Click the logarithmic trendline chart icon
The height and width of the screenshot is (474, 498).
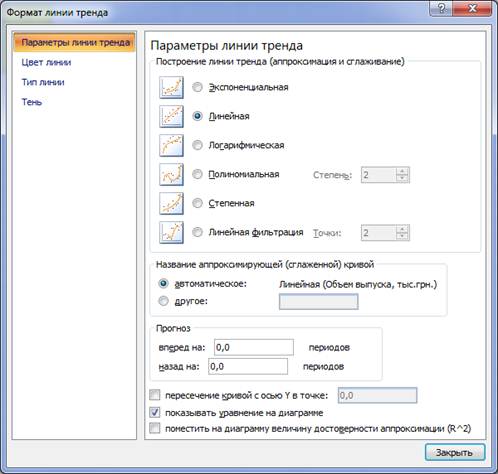point(171,146)
